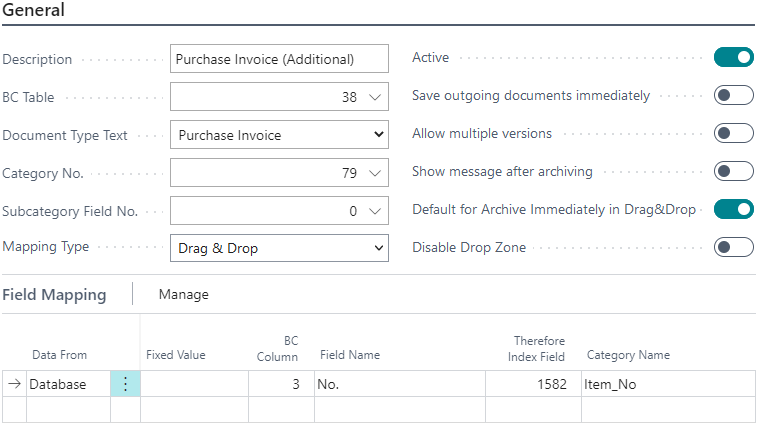This screenshot has height=423, width=757.
Task: Toggle the Disable Drop Zone switch
Action: [733, 247]
